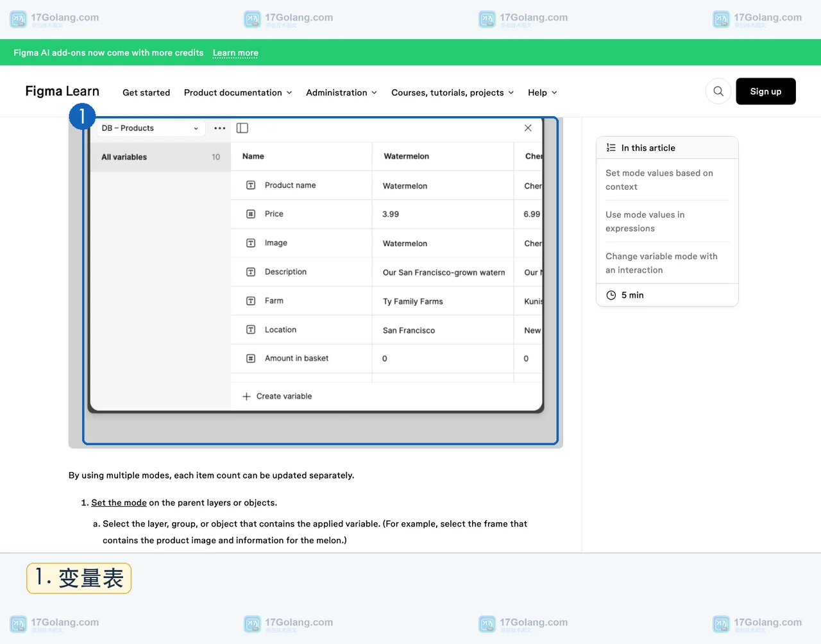Select the Farm variable label

274,301
